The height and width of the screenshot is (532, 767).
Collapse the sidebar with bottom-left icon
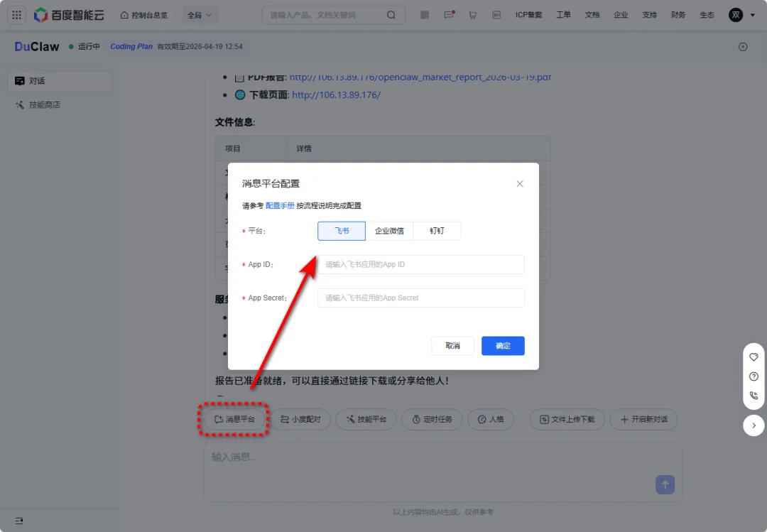pyautogui.click(x=19, y=521)
